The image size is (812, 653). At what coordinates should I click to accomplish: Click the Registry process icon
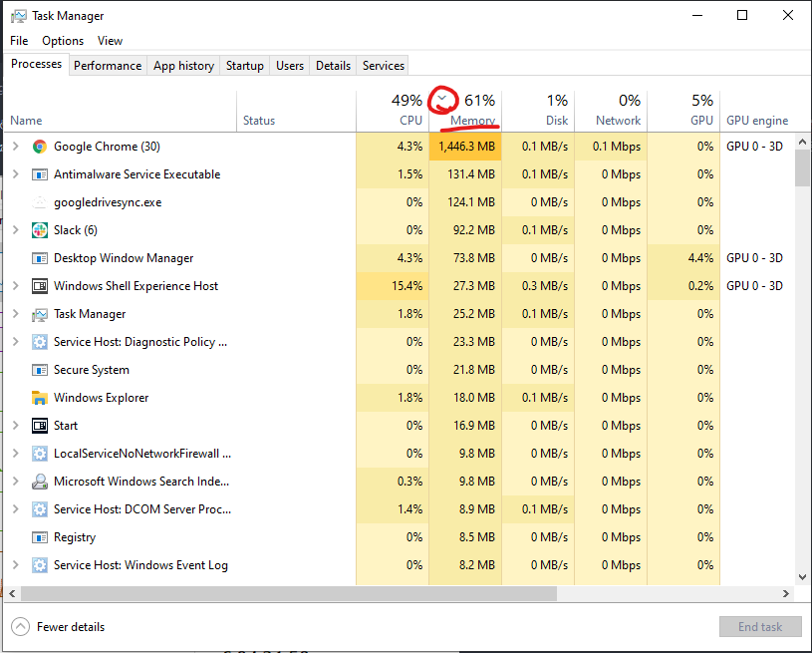40,537
